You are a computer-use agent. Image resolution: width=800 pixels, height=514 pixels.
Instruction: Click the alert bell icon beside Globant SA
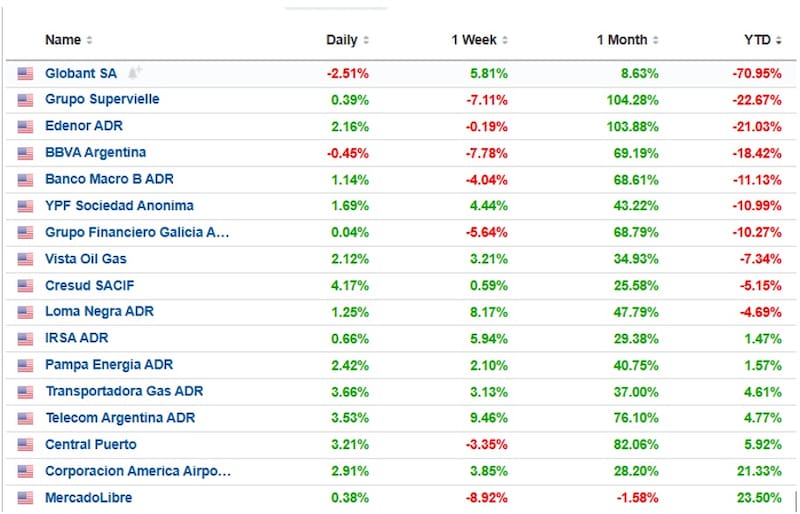135,73
